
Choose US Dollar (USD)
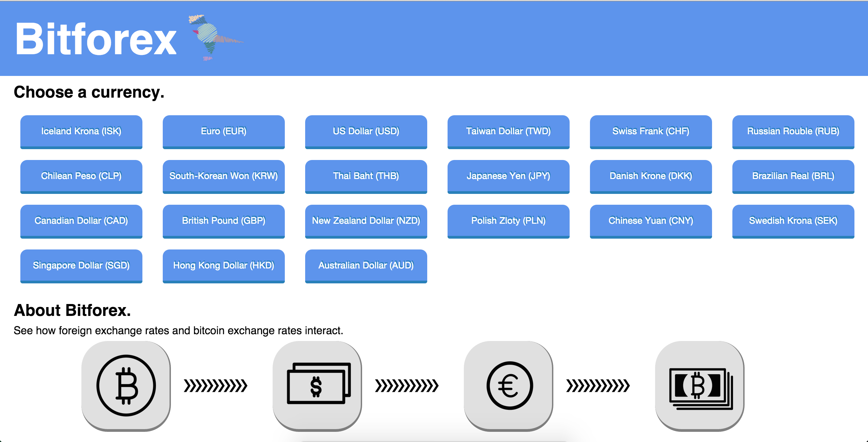point(366,131)
